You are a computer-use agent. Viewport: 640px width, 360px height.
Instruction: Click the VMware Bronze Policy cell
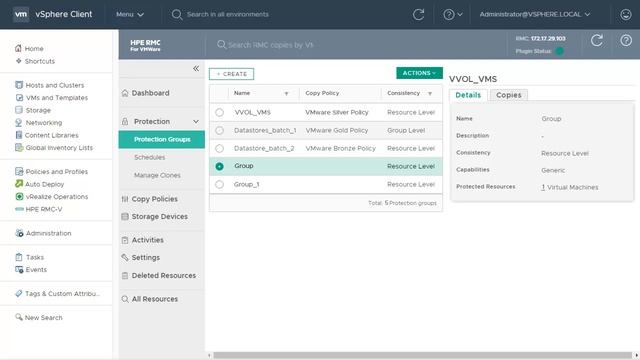click(340, 148)
